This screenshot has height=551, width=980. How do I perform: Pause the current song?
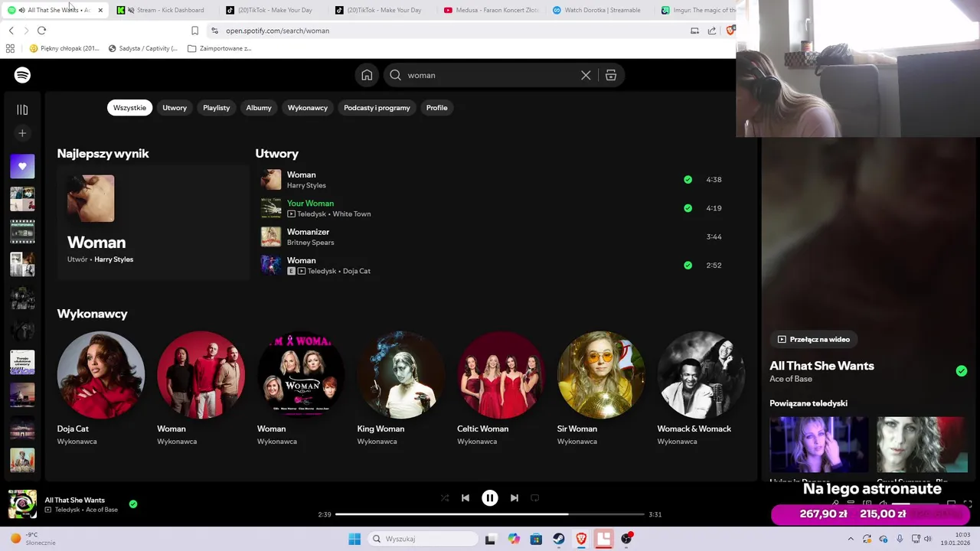click(x=490, y=497)
